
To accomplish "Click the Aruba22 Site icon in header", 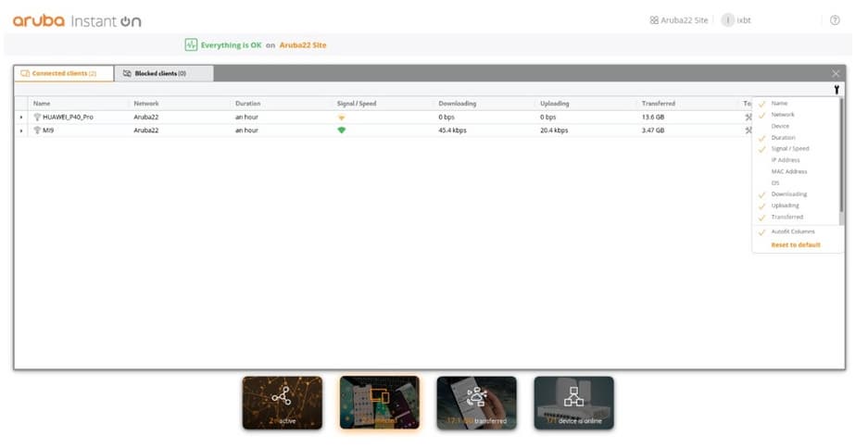I will tap(654, 20).
